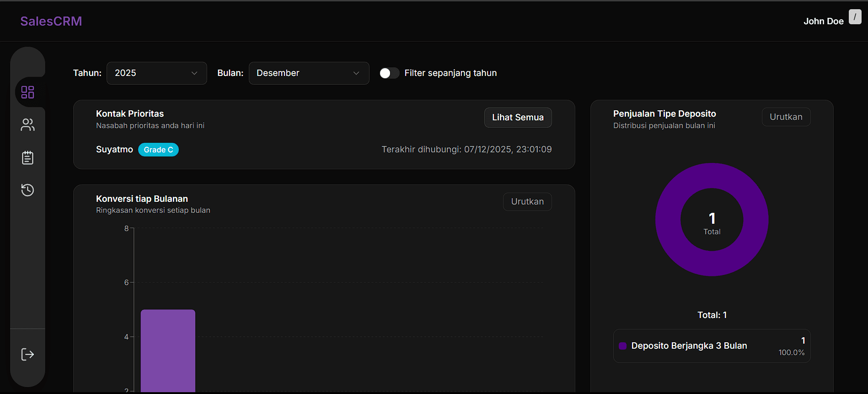Image resolution: width=868 pixels, height=394 pixels.
Task: Open the clipboard notes icon in sidebar
Action: point(27,157)
